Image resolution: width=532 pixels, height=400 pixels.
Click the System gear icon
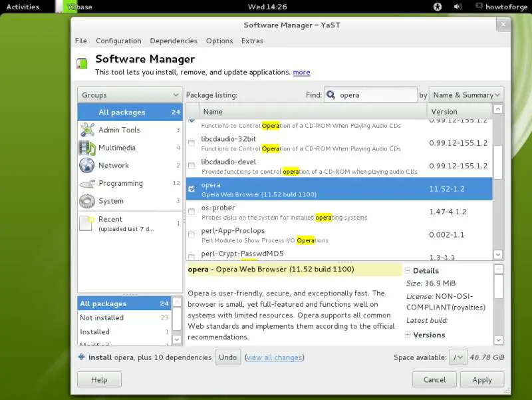(x=87, y=201)
